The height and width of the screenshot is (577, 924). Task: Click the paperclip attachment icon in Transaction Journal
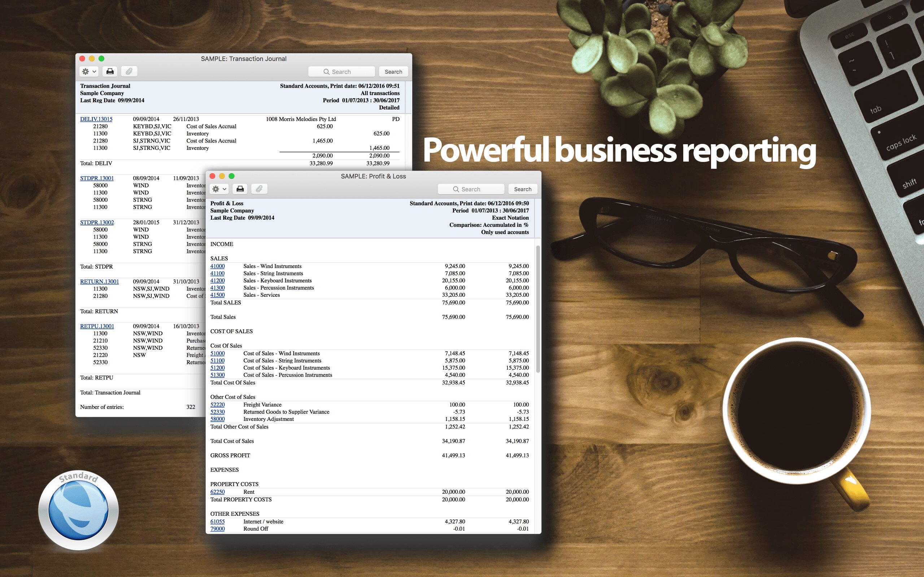(129, 71)
